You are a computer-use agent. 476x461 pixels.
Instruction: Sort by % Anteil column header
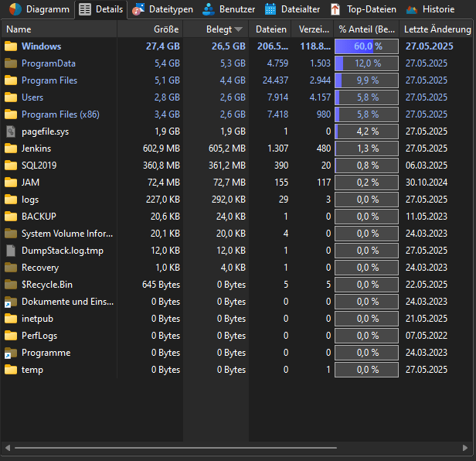(366, 29)
